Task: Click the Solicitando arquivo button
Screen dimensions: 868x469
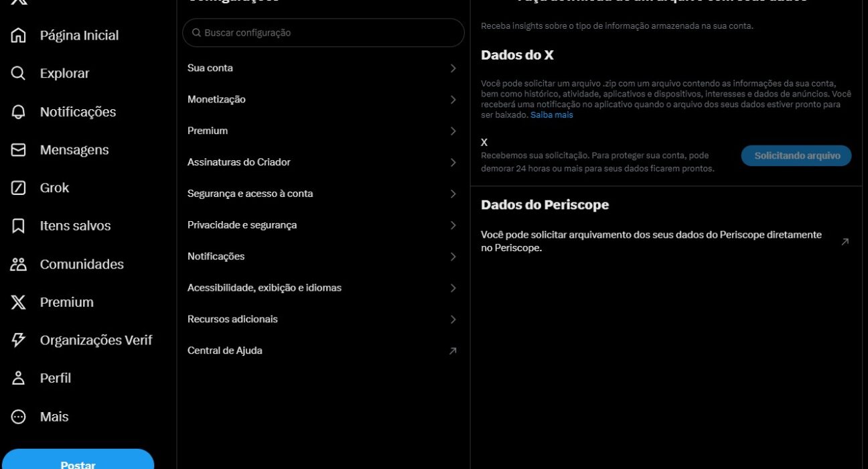Action: click(x=796, y=155)
